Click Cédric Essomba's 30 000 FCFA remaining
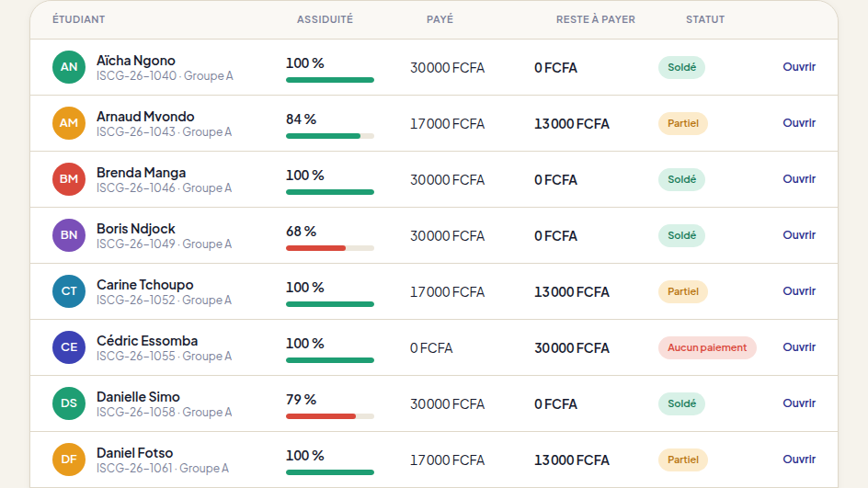Viewport: 868px width, 488px height. tap(572, 348)
